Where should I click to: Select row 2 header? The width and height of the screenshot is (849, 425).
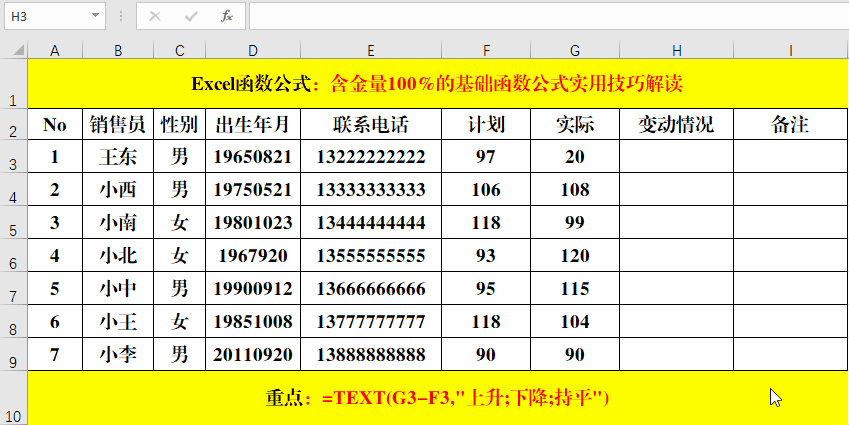click(x=14, y=124)
